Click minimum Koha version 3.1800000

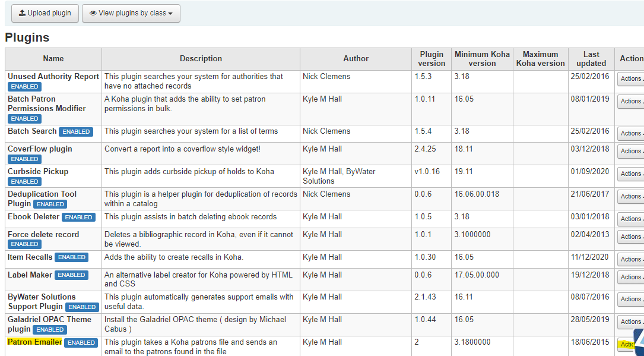point(472,342)
